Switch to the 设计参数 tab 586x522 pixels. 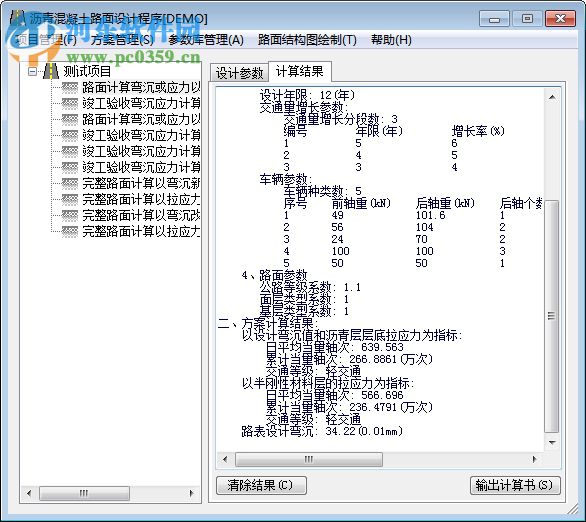pyautogui.click(x=240, y=73)
